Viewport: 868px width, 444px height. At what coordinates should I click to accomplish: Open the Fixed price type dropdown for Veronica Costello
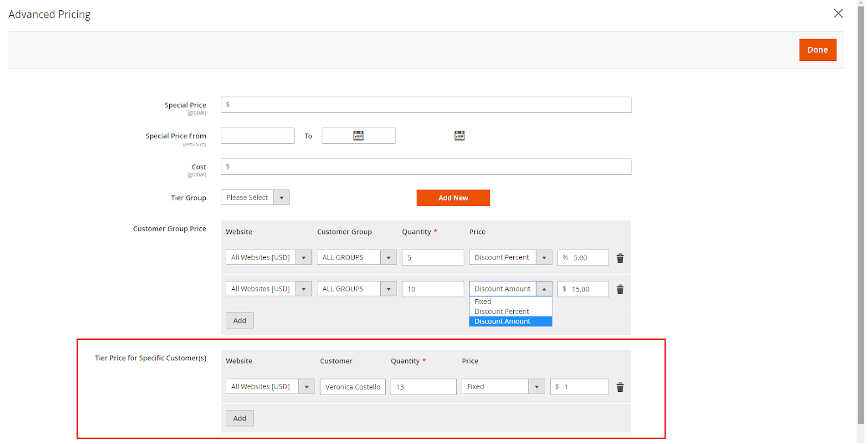503,386
